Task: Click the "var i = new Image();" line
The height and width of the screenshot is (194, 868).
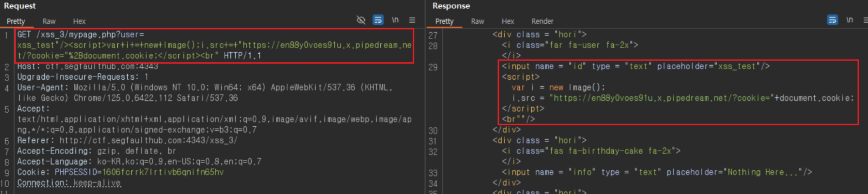Action: [558, 87]
